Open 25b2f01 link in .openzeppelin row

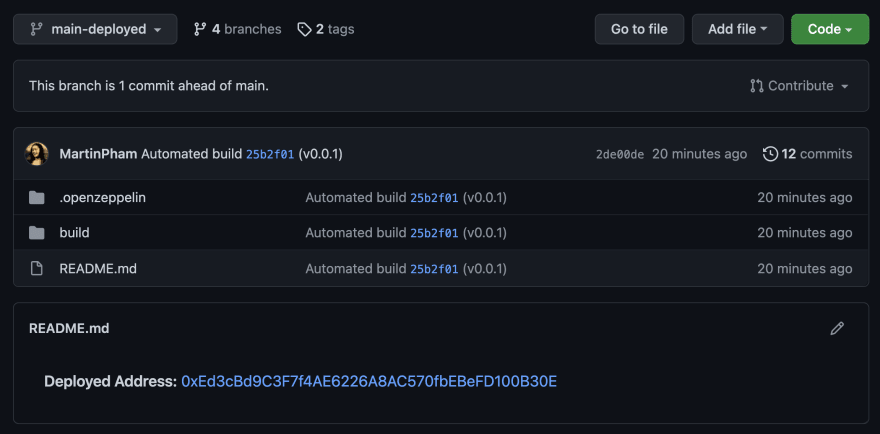point(434,198)
